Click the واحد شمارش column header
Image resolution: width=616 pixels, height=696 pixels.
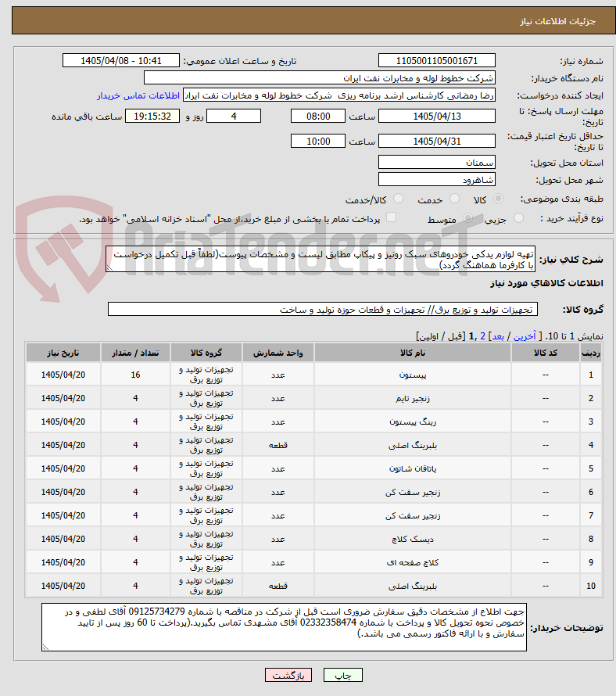point(278,353)
